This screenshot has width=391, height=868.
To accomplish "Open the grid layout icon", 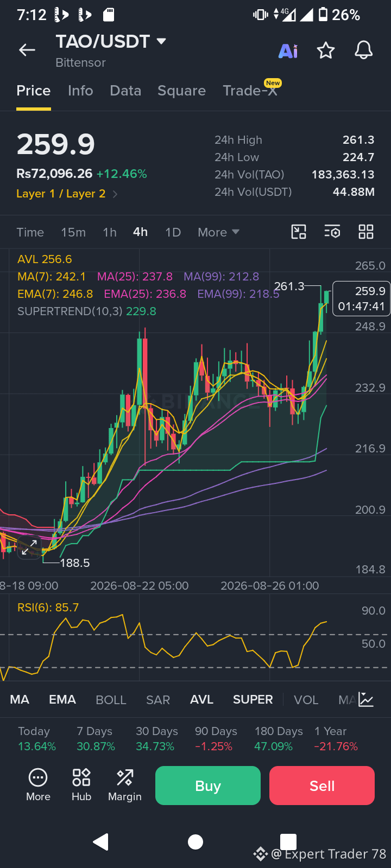I will (366, 232).
